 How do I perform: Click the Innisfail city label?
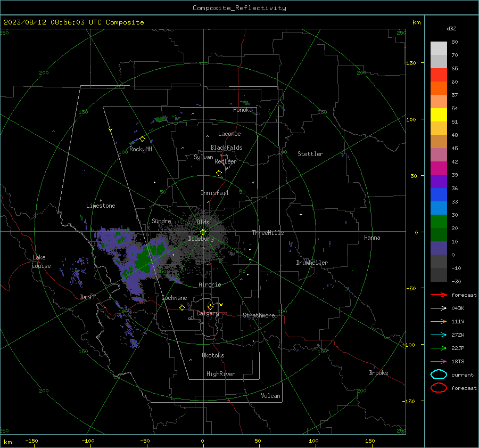pos(214,193)
